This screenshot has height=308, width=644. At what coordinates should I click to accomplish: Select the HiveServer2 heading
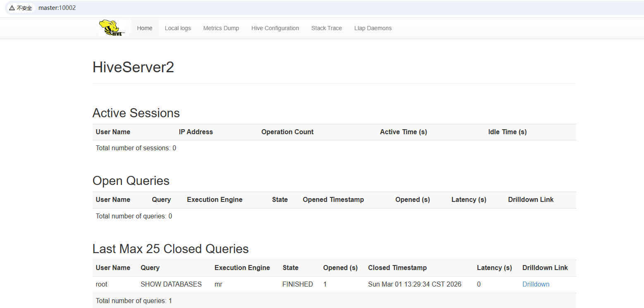[x=133, y=67]
